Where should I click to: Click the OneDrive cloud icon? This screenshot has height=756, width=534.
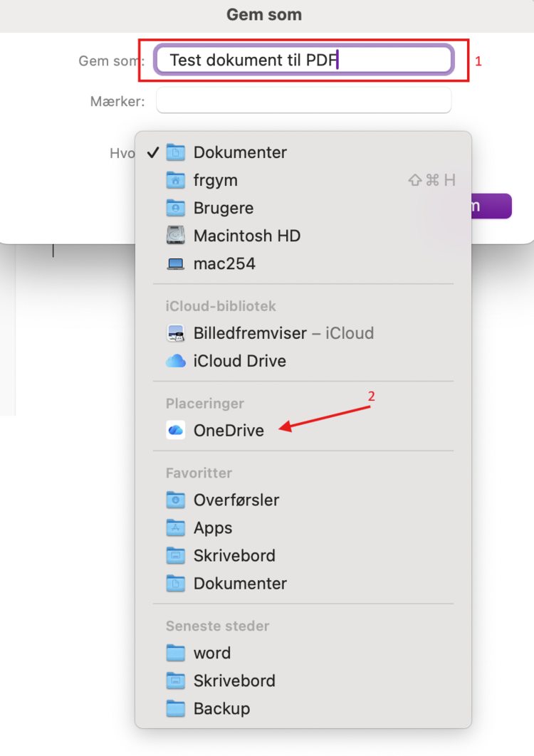176,431
